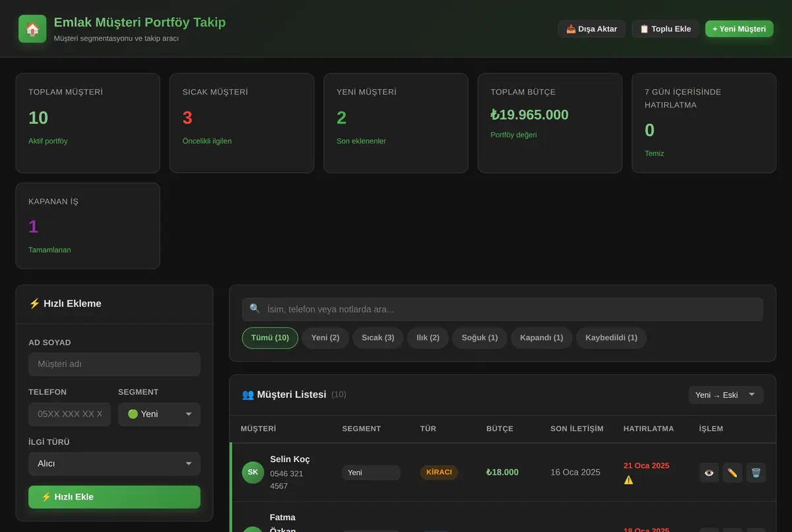Change Selin Koç segment dropdown in table
This screenshot has width=792, height=532.
[371, 473]
